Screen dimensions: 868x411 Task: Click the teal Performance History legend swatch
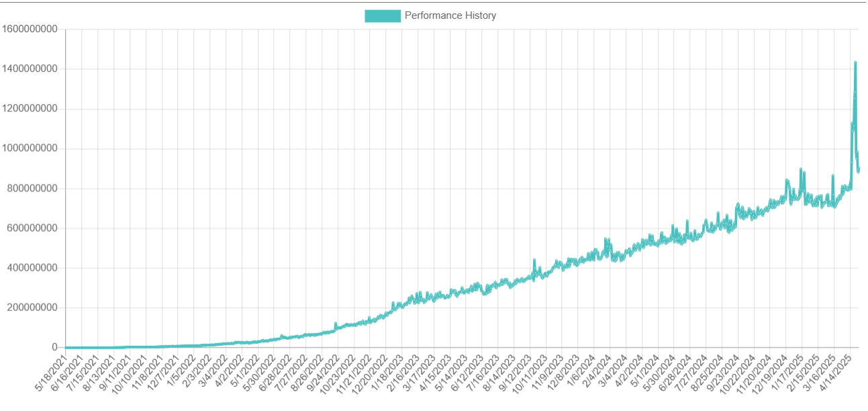click(382, 15)
